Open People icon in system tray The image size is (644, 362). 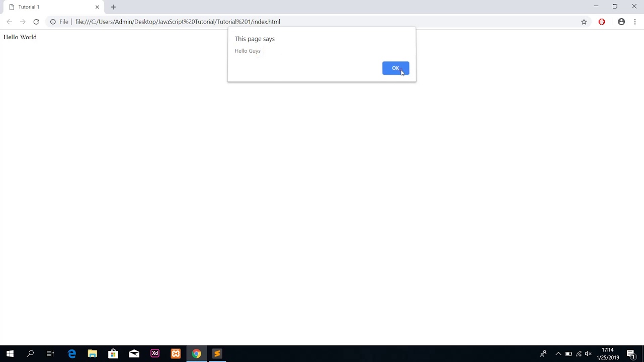tap(543, 354)
